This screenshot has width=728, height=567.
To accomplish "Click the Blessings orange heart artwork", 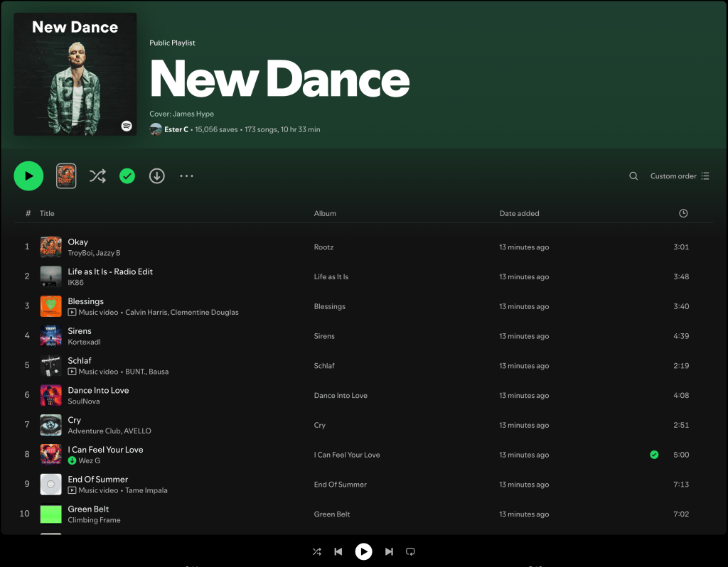I will [x=51, y=306].
